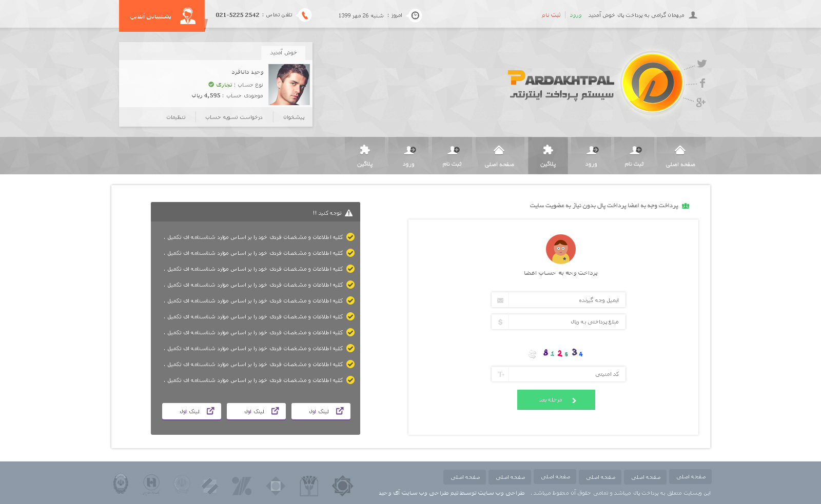Click the green مرحله بعد button
The width and height of the screenshot is (821, 504).
pyautogui.click(x=556, y=400)
